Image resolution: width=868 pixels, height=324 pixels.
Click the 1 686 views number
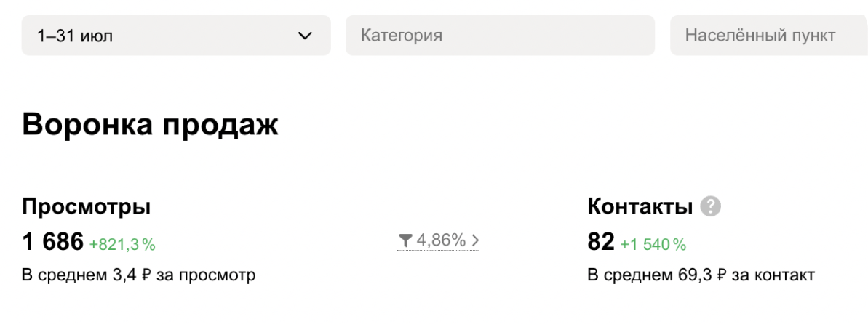coord(53,243)
